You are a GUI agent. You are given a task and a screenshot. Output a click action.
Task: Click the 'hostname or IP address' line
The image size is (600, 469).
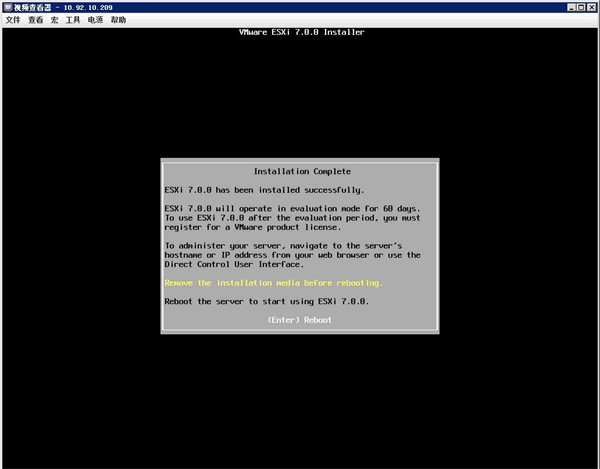tap(293, 255)
